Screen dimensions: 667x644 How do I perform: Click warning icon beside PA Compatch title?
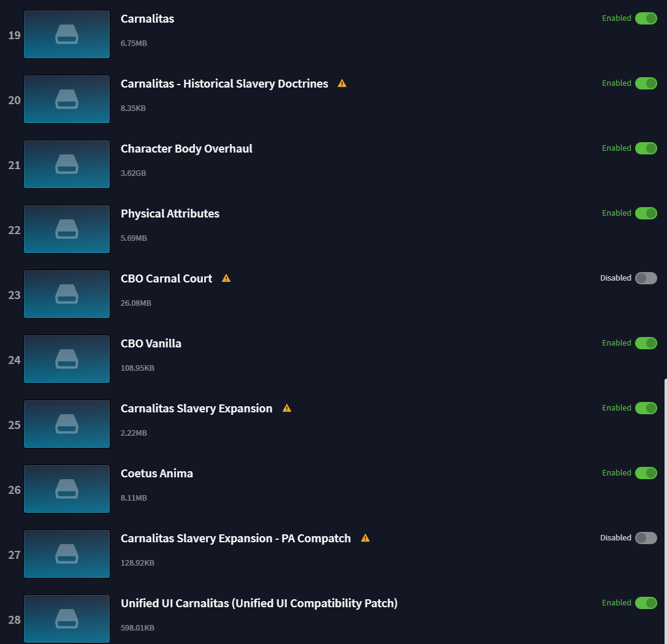(365, 538)
